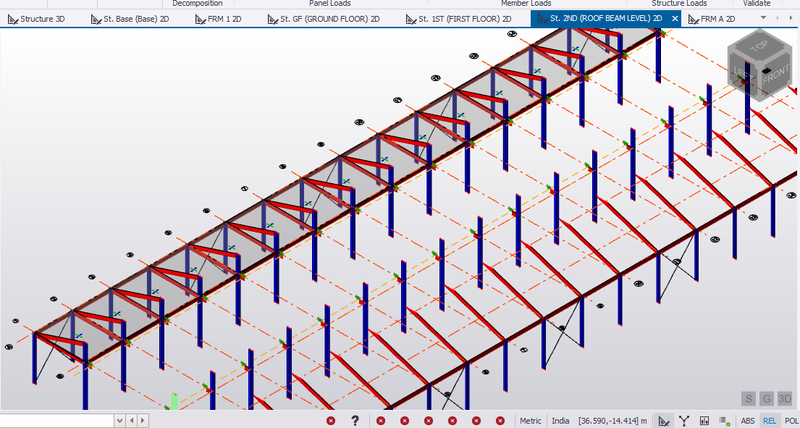
Task: Toggle the drafting plane icon in status bar
Action: pyautogui.click(x=664, y=421)
